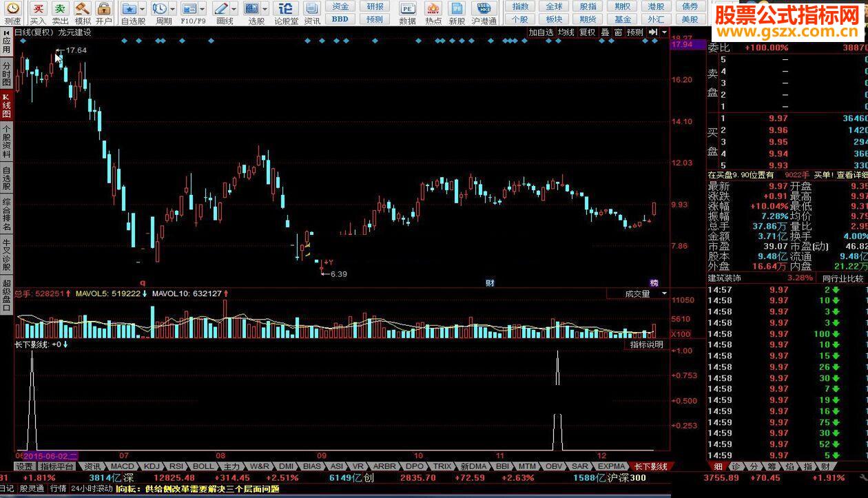Viewport: 868px width, 498px height.
Task: Click the 选股 stock screener icon
Action: [x=252, y=9]
